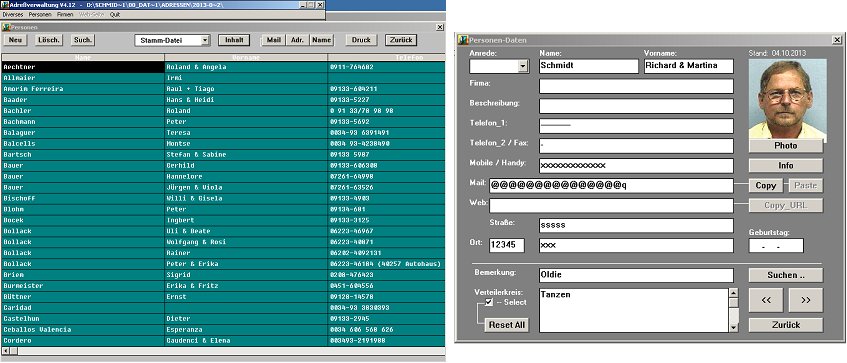
Task: Select the Ceballos Valencia row
Action: point(223,330)
